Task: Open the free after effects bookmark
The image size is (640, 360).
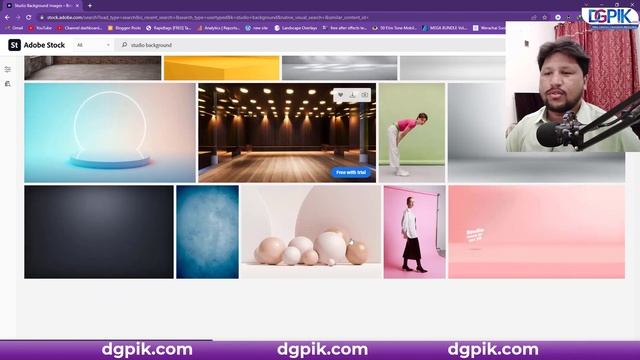Action: point(345,28)
